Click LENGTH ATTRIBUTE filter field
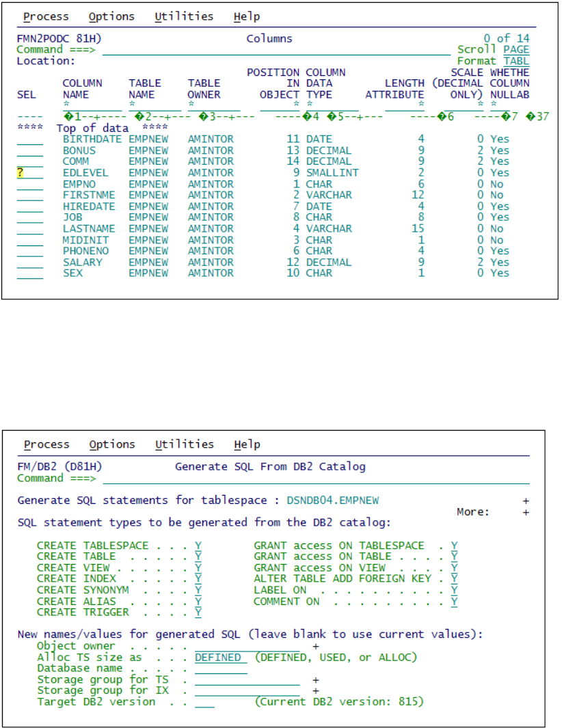This screenshot has width=562, height=728. [405, 105]
